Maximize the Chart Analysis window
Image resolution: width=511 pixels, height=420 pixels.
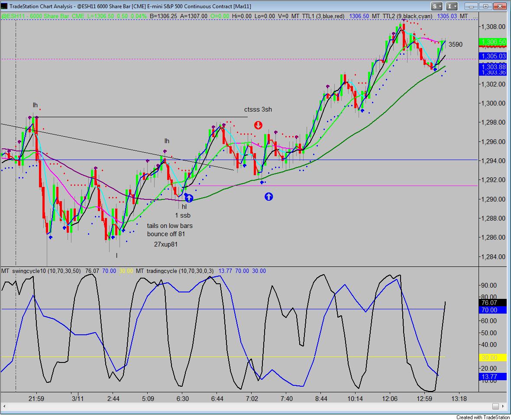click(485, 6)
